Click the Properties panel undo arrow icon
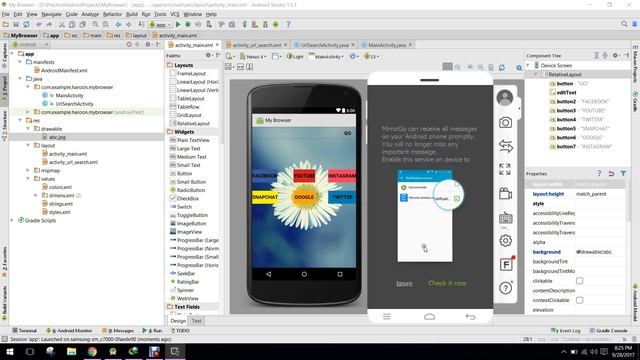Viewport: 640px width, 360px height. [x=611, y=173]
